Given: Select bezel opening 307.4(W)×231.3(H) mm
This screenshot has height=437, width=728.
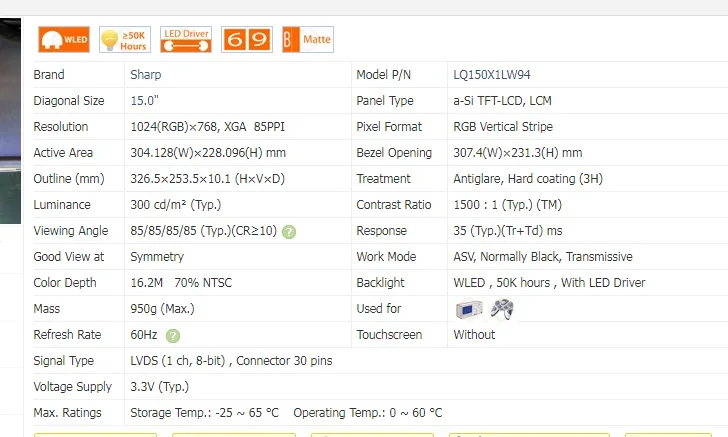Looking at the screenshot, I should tap(518, 153).
